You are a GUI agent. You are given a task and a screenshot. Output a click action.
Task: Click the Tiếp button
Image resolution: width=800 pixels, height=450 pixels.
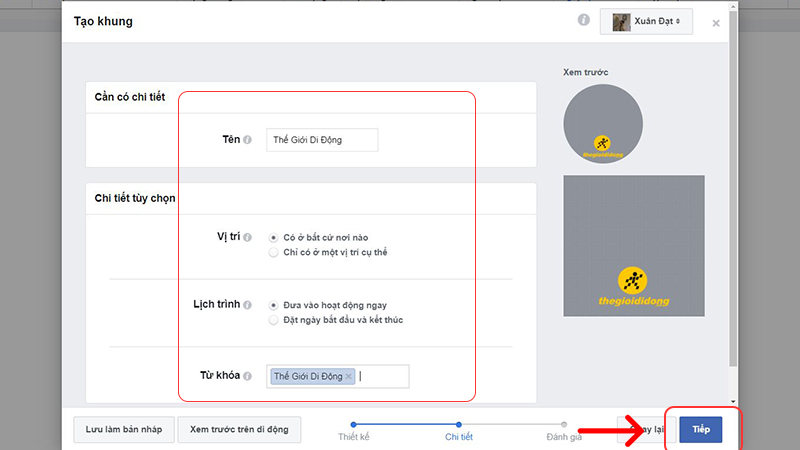coord(701,429)
